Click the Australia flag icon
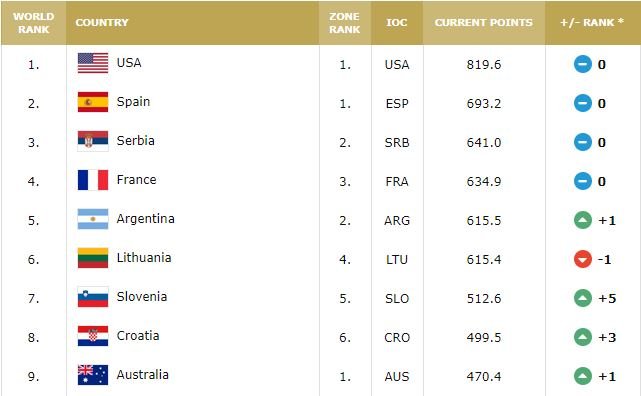 93,375
